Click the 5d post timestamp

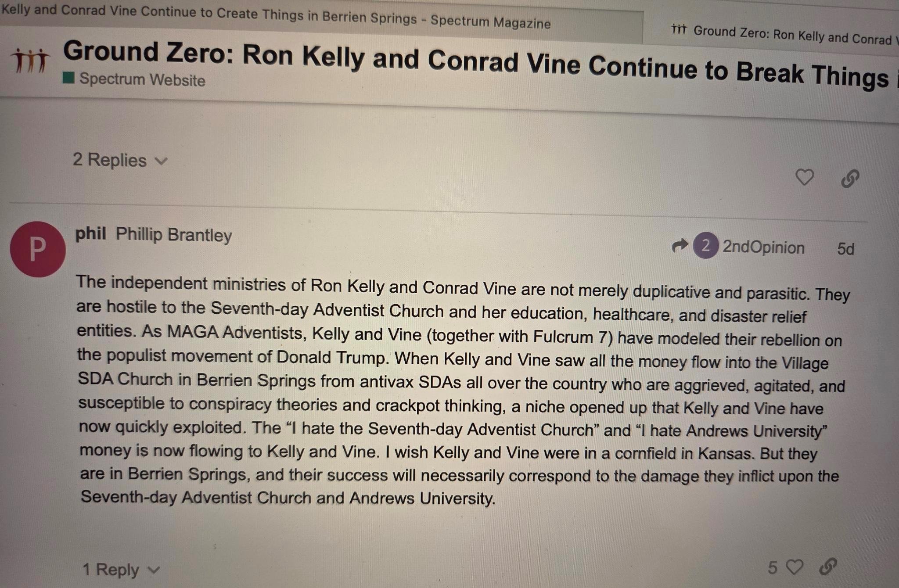pos(845,249)
